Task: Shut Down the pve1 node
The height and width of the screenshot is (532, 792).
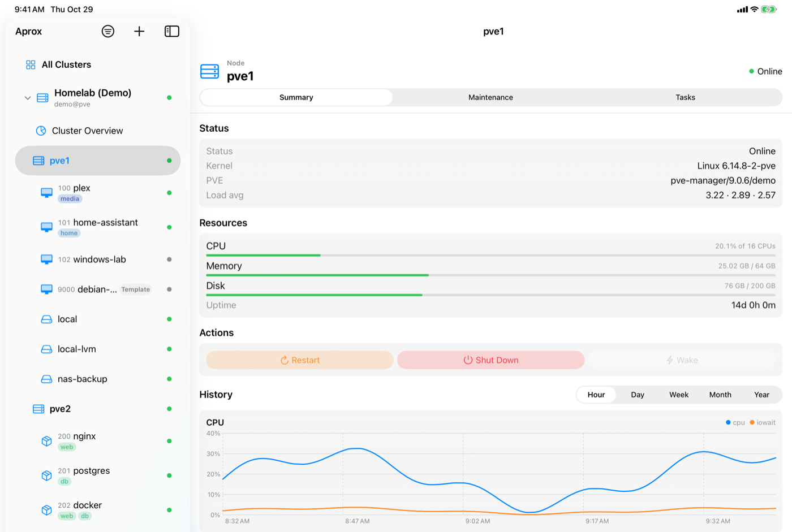Action: tap(491, 360)
